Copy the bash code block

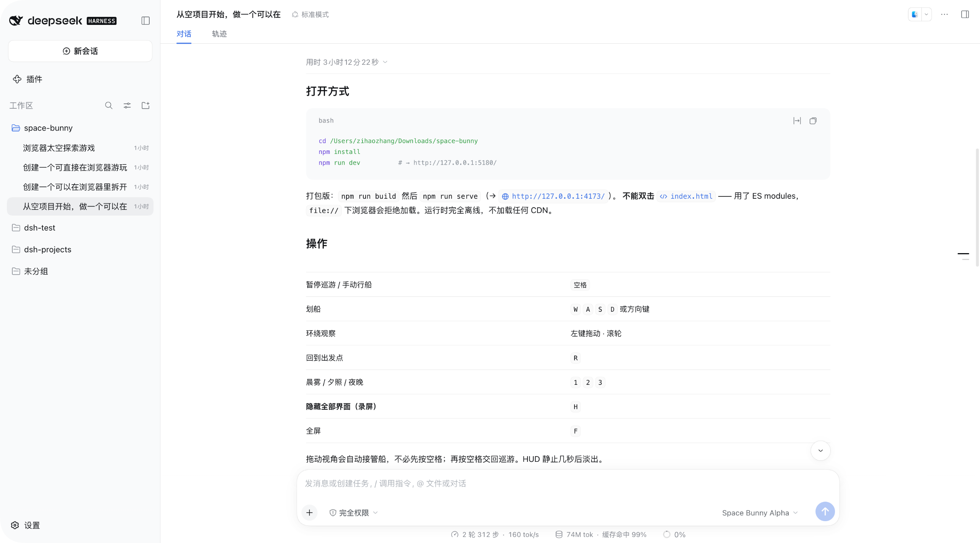point(813,121)
